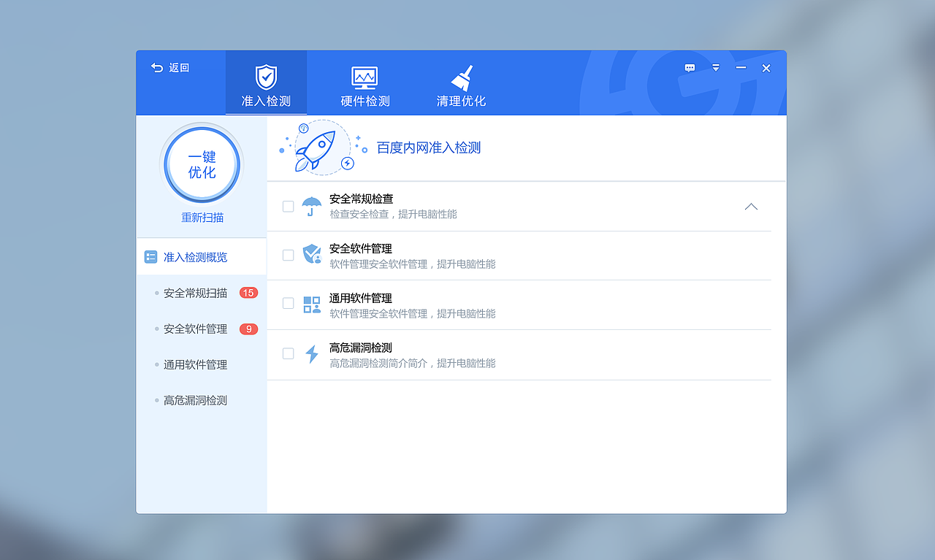Image resolution: width=935 pixels, height=560 pixels.
Task: Click the 一键优化 round button
Action: tap(202, 164)
